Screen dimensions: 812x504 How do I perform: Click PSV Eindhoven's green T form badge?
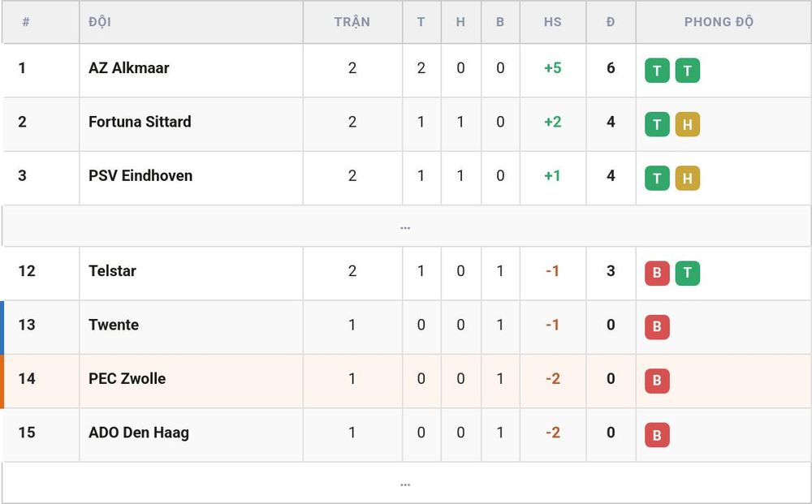(x=657, y=178)
